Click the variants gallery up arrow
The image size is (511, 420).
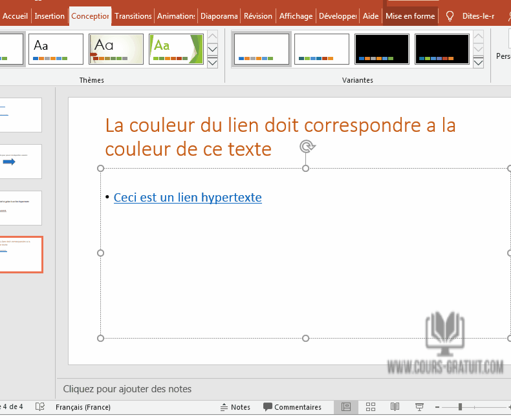tap(478, 36)
